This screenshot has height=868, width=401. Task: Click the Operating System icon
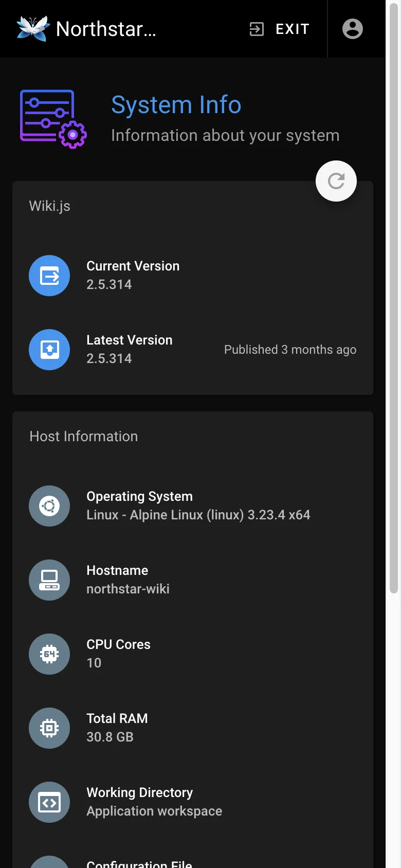pyautogui.click(x=49, y=506)
